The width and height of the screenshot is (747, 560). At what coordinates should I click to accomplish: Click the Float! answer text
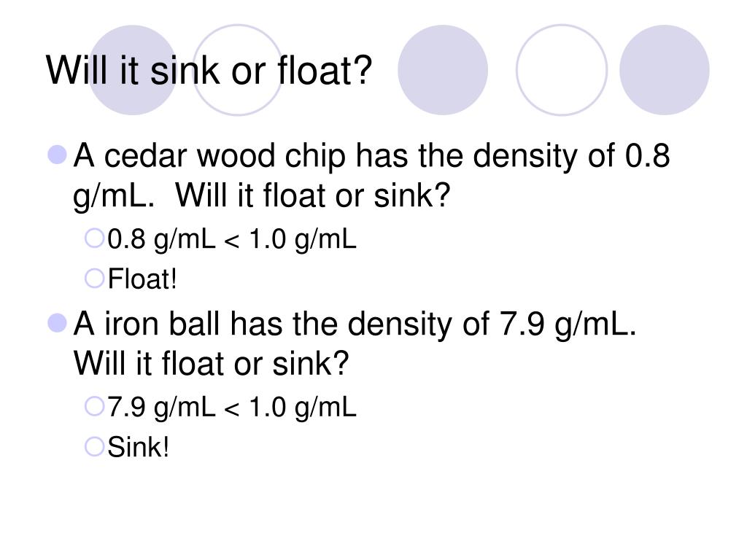tap(142, 279)
